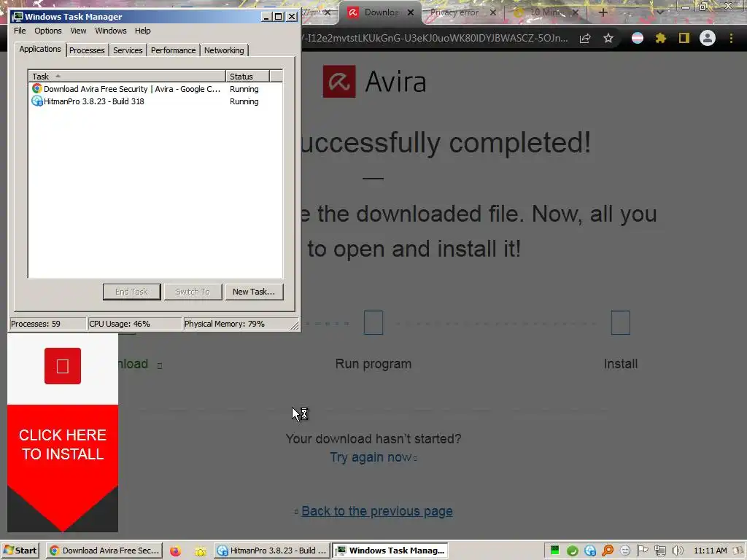
Task: Select the Applications tab
Action: [x=40, y=49]
